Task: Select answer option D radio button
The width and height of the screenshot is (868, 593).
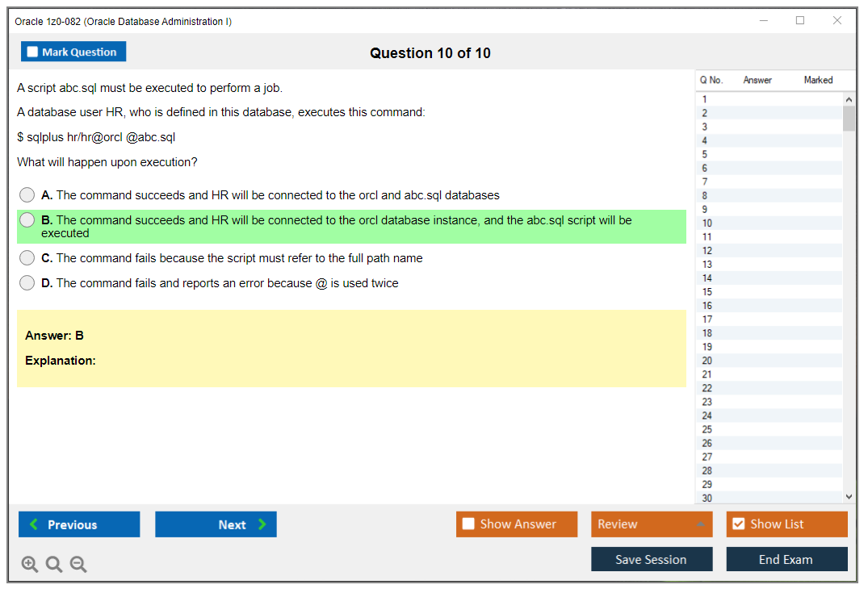Action: [x=27, y=282]
